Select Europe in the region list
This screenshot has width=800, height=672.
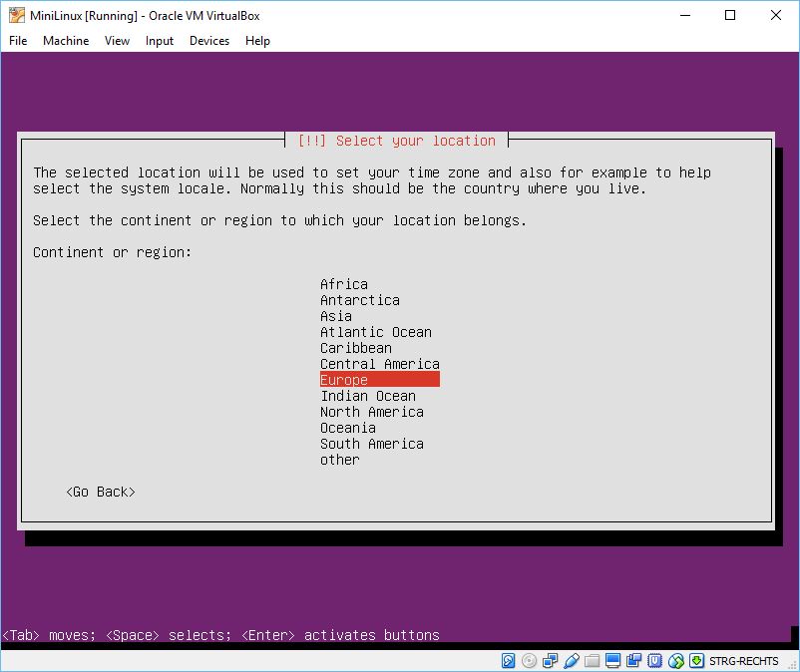click(x=344, y=380)
